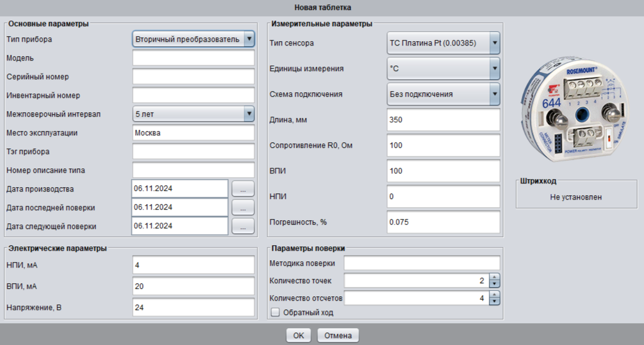The image size is (644, 345).
Task: Decrease Количество точек with down arrow
Action: coord(495,284)
